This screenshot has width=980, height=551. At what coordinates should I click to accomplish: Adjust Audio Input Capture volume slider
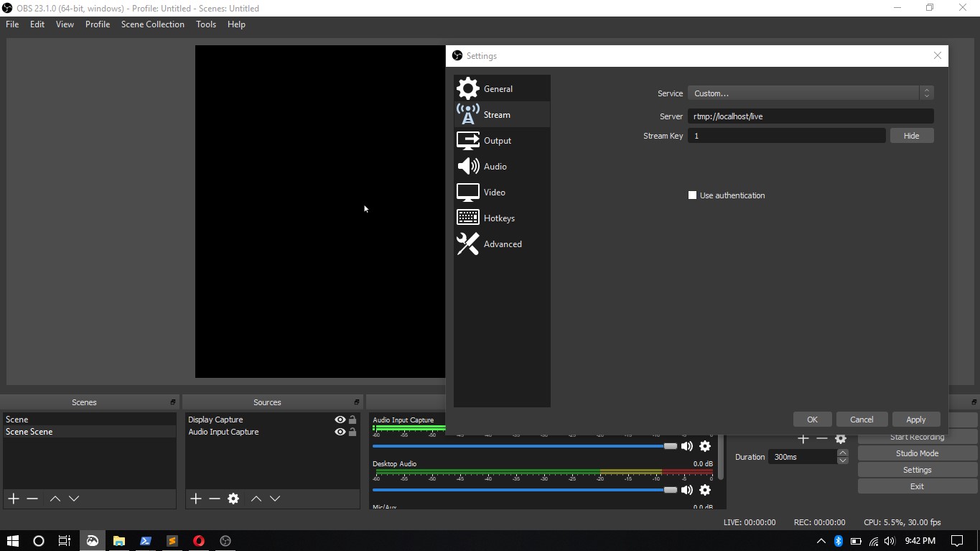[671, 446]
